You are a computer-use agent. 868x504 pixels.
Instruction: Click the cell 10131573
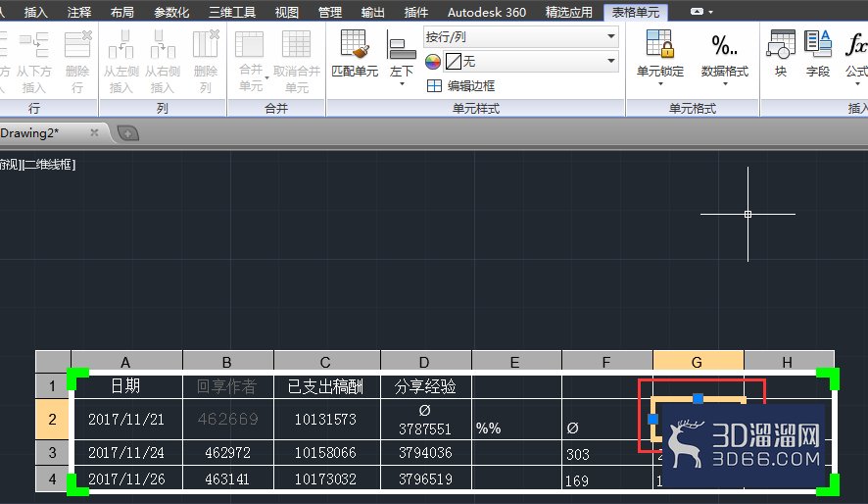click(326, 420)
